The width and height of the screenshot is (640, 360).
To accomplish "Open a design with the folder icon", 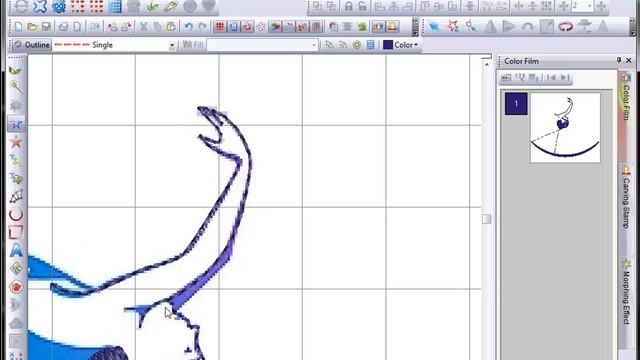I will point(32,27).
